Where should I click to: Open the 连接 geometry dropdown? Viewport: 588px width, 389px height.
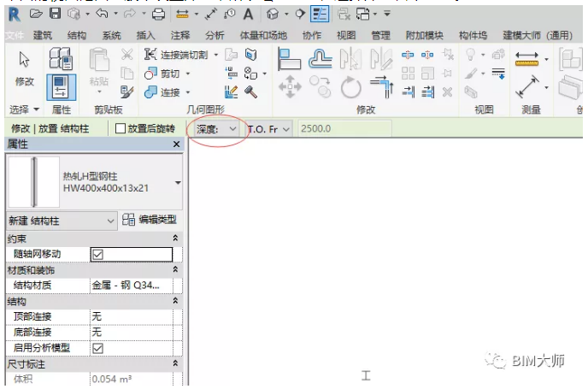click(x=188, y=92)
